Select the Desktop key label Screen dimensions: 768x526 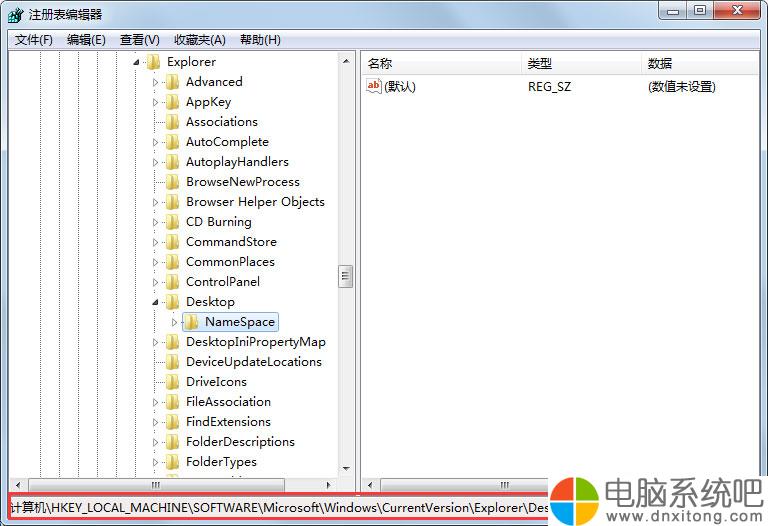pos(210,302)
